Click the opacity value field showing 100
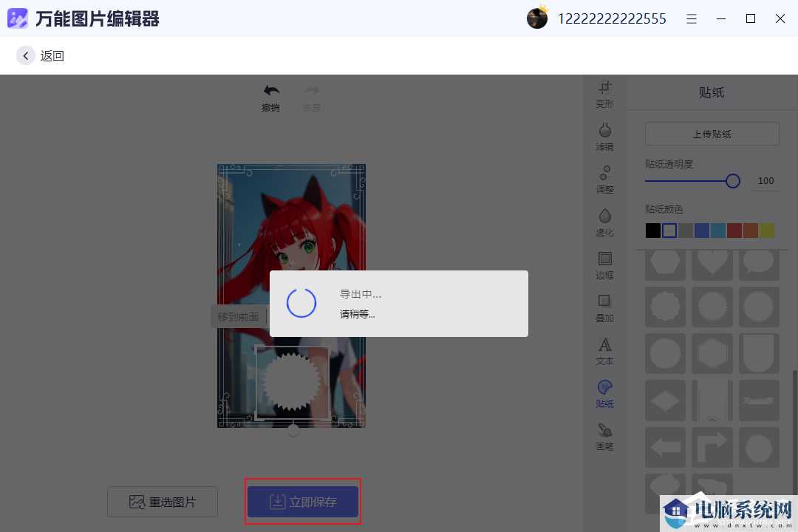 tap(765, 181)
